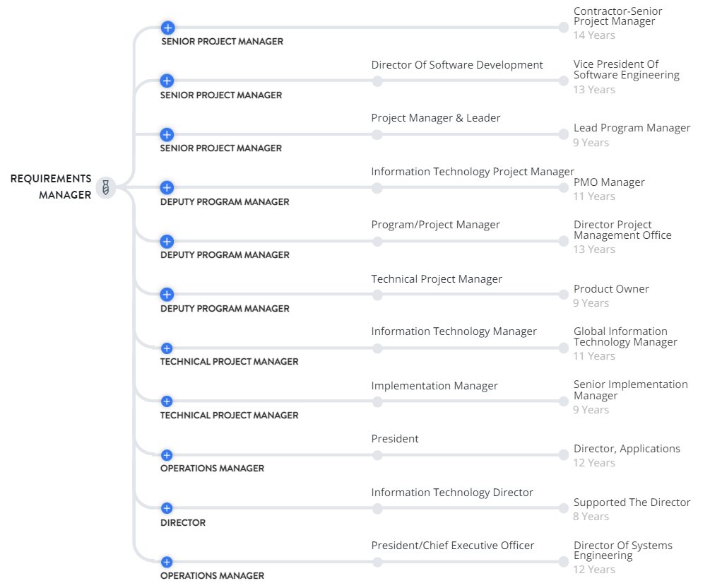Image resolution: width=710 pixels, height=588 pixels.
Task: Expand Senior Project Manager path to Vice President
Action: pyautogui.click(x=167, y=81)
